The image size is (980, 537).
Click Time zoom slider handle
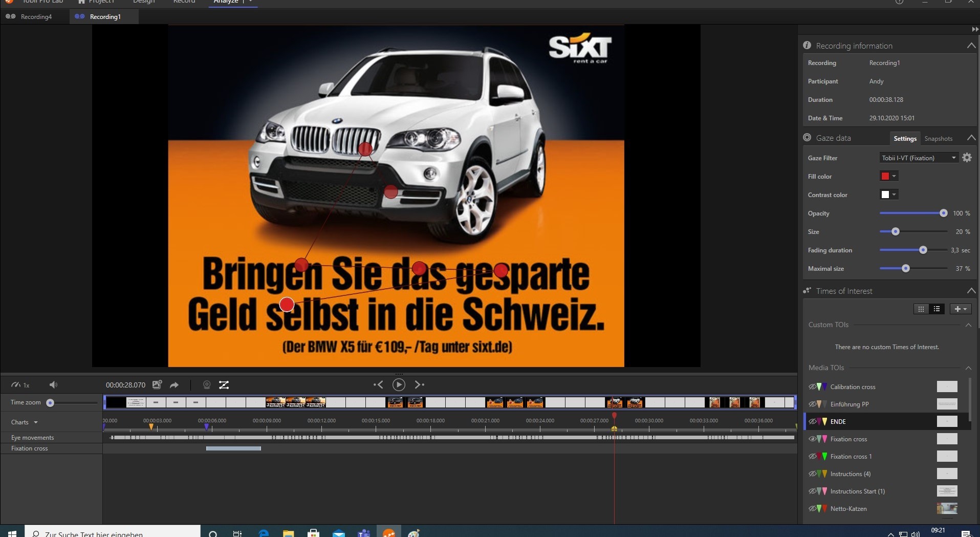[50, 403]
